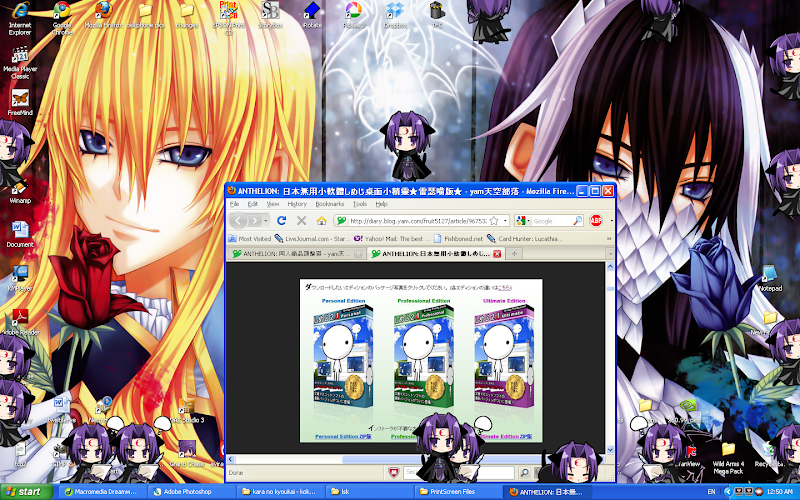Image resolution: width=800 pixels, height=500 pixels.
Task: Open the Tools menu in Firefox
Action: 360,204
